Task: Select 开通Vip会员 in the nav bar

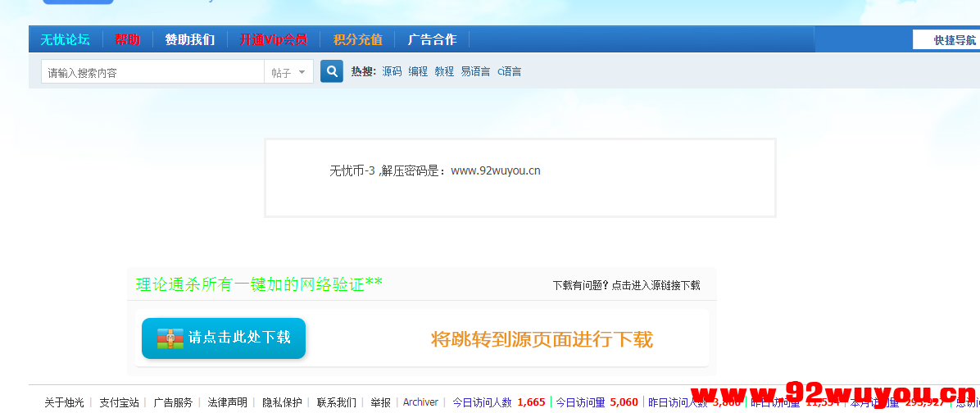Action: (x=274, y=39)
